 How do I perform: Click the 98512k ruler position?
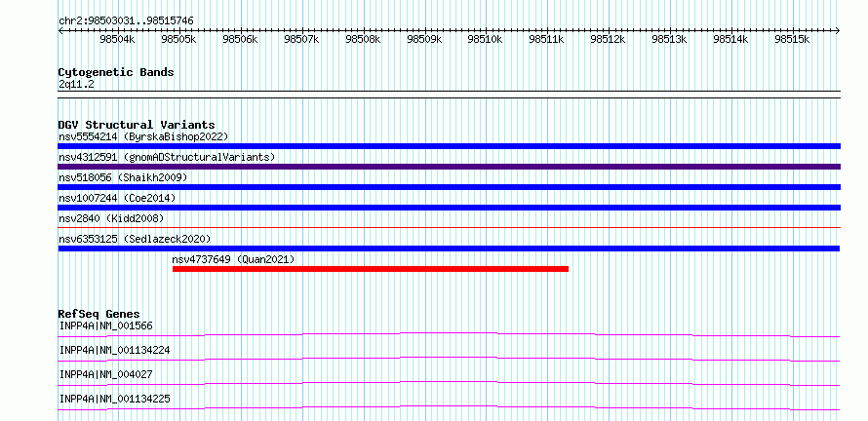tap(609, 39)
